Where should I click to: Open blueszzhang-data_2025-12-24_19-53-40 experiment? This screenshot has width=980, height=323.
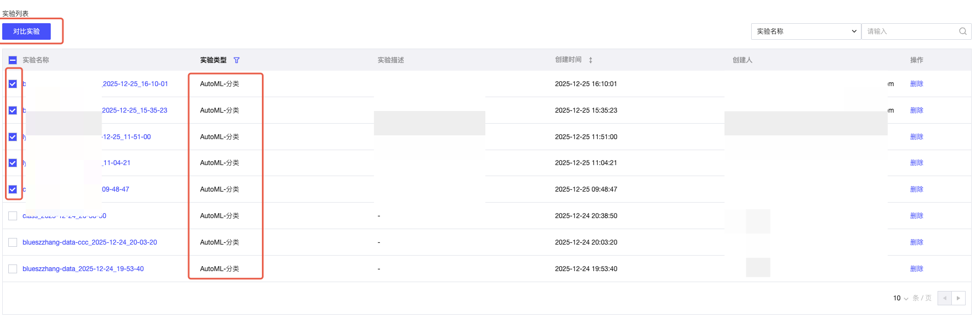(83, 269)
